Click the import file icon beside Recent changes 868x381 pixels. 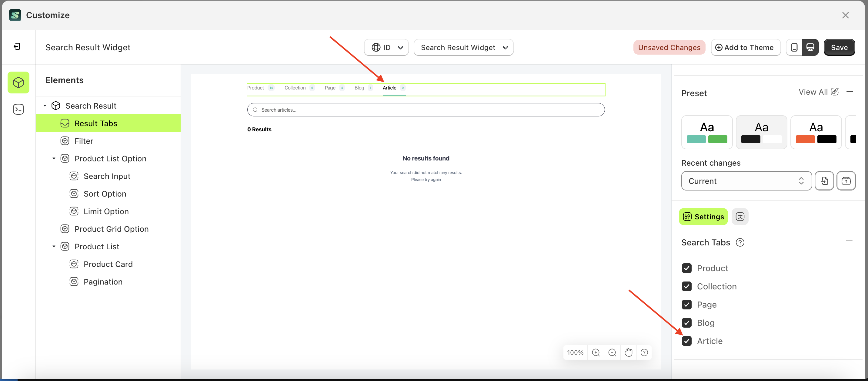click(825, 181)
